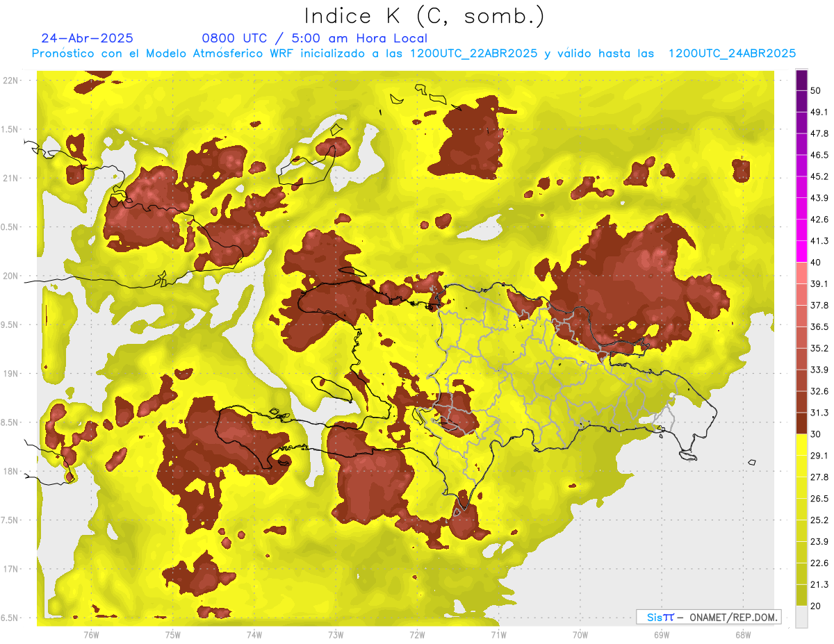
Task: Click the longitude label '68W'
Action: coord(742,634)
